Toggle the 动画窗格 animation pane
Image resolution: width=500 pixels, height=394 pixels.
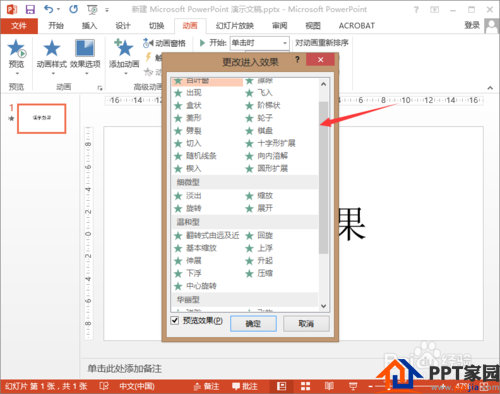click(x=164, y=43)
